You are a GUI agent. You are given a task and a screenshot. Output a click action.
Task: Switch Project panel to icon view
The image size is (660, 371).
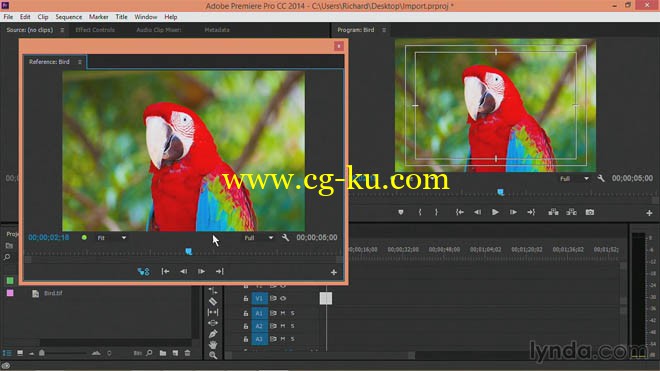pyautogui.click(x=20, y=353)
